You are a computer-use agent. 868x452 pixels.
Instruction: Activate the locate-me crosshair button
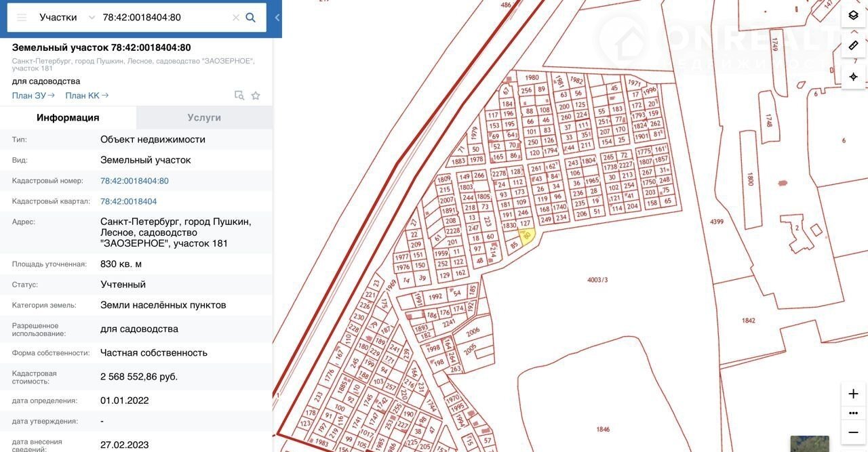click(x=853, y=77)
